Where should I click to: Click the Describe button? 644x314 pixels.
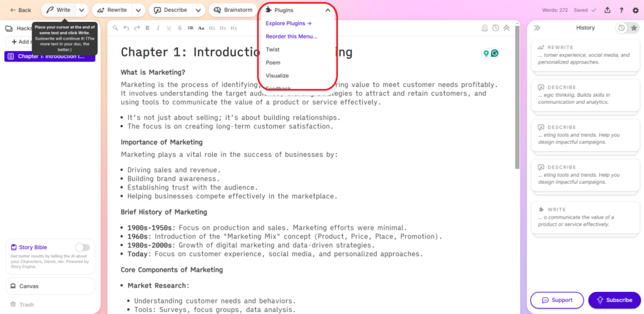point(171,10)
